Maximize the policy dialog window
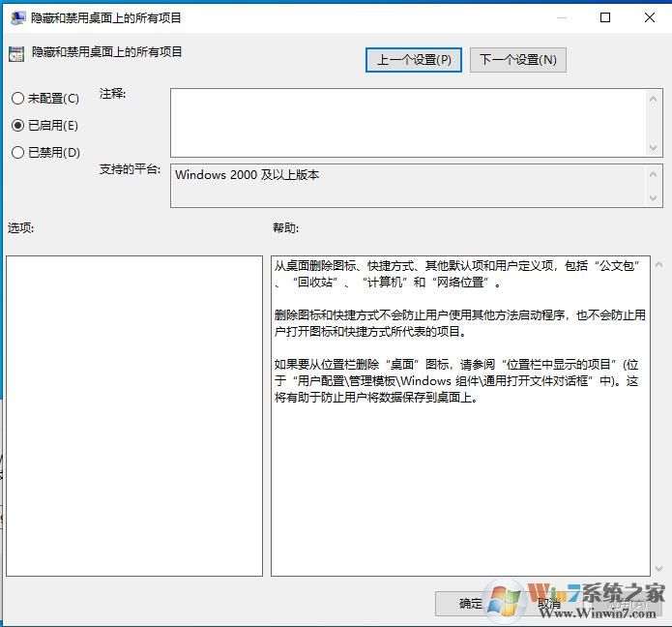 605,17
